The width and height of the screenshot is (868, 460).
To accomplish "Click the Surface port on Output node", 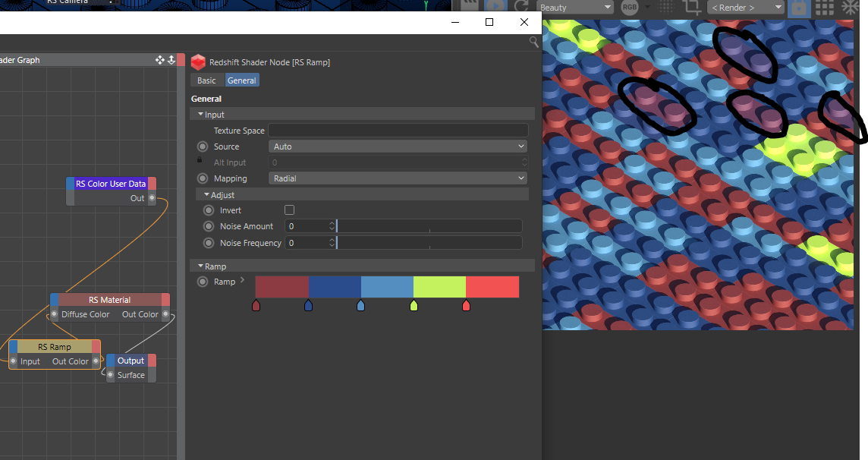I will (x=110, y=375).
